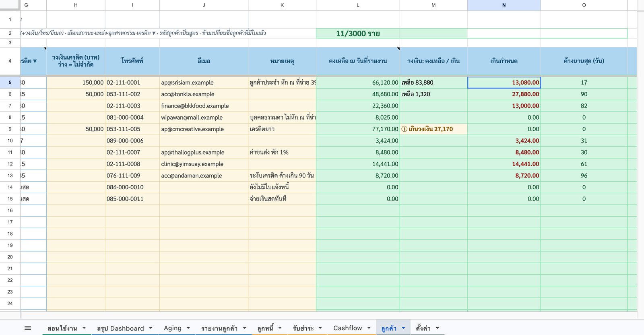The width and height of the screenshot is (644, 335).
Task: Click the credit limit cell 150,000
Action: 76,83
